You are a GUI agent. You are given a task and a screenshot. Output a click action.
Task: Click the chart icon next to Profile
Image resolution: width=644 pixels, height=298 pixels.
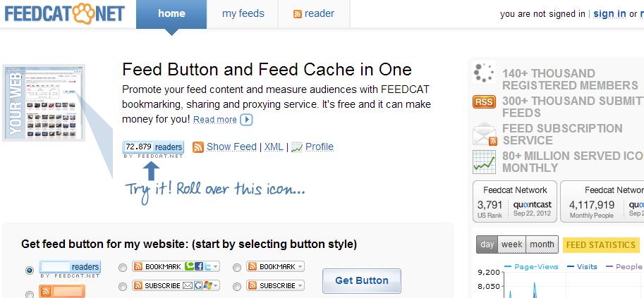pos(296,147)
